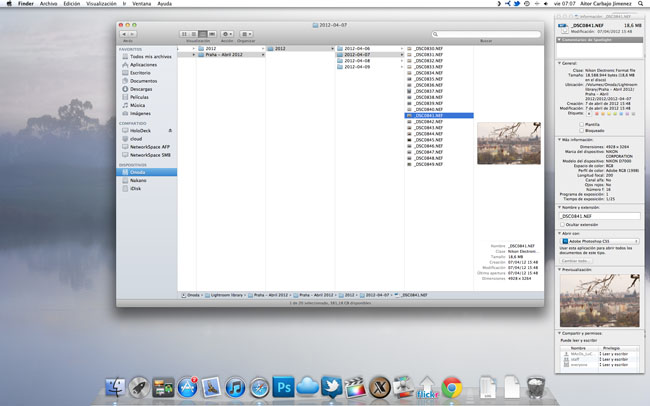Screen dimensions: 650x406
Task: Launch Google Chrome from the dock
Action: click(x=452, y=387)
